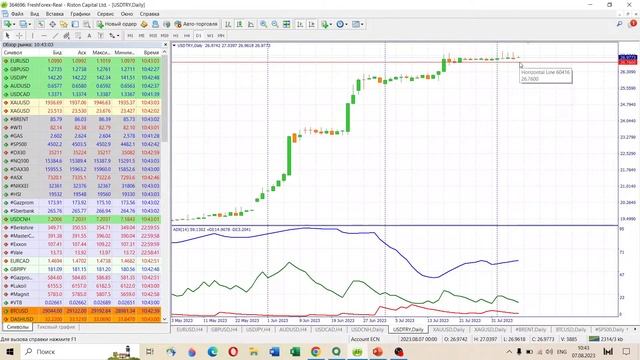Open a new chart with green plus icon
Viewport: 640px width, 360px height.
click(7, 24)
